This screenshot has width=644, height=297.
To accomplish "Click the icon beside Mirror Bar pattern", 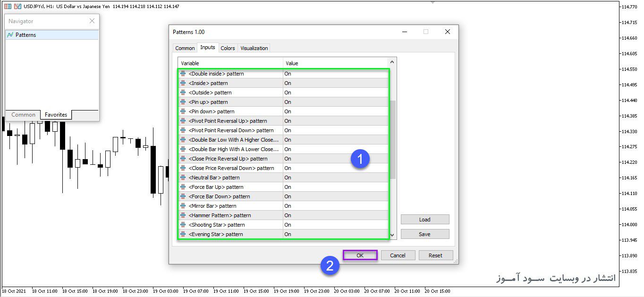I will pyautogui.click(x=183, y=206).
